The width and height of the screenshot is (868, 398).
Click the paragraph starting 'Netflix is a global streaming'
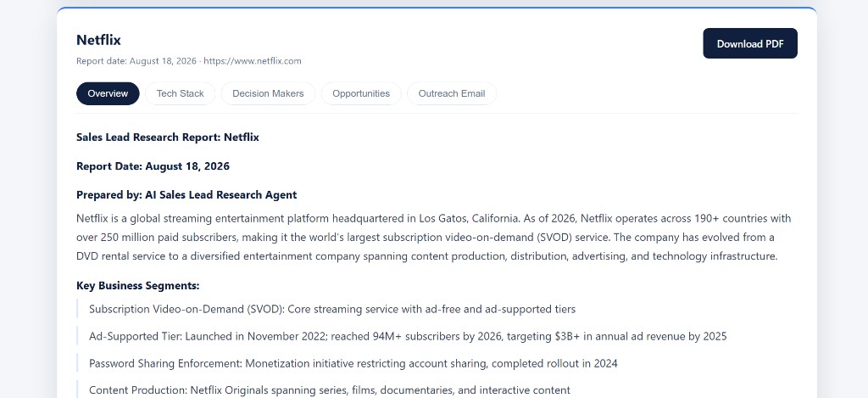pyautogui.click(x=434, y=238)
